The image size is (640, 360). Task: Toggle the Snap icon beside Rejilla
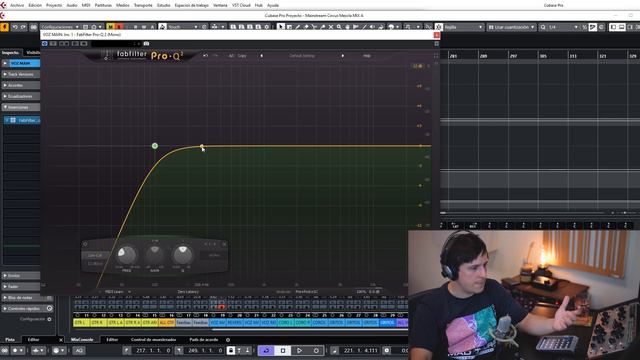coord(438,27)
